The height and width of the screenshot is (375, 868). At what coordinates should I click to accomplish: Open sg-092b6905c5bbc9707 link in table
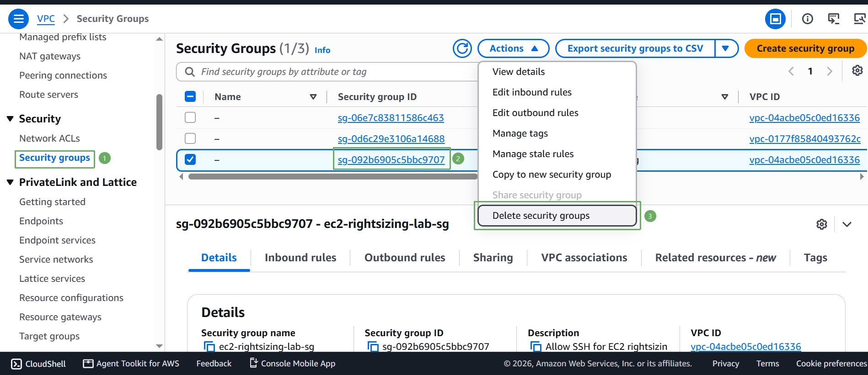click(391, 160)
